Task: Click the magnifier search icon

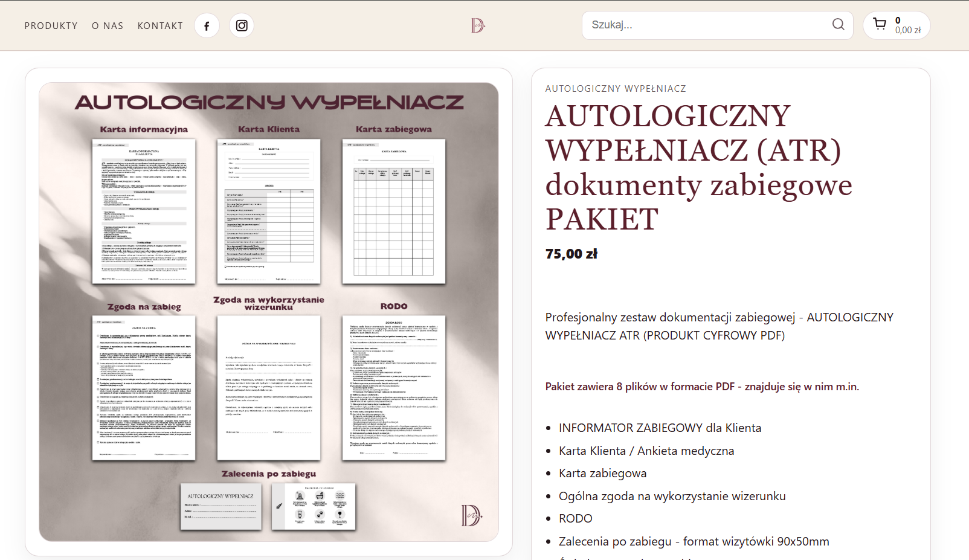Action: [838, 25]
